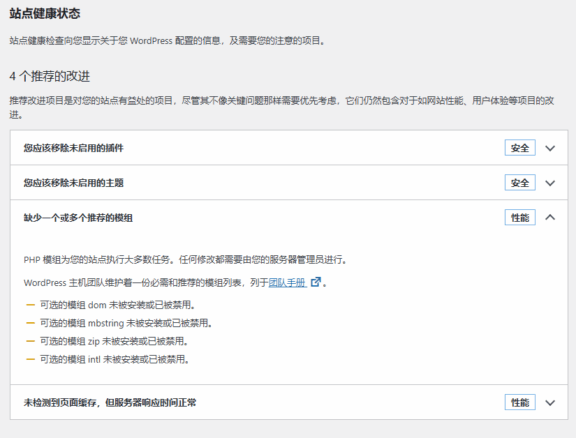Collapse the 缺少一个或多个推荐的模组 item chevron
The height and width of the screenshot is (438, 576).
pyautogui.click(x=550, y=218)
